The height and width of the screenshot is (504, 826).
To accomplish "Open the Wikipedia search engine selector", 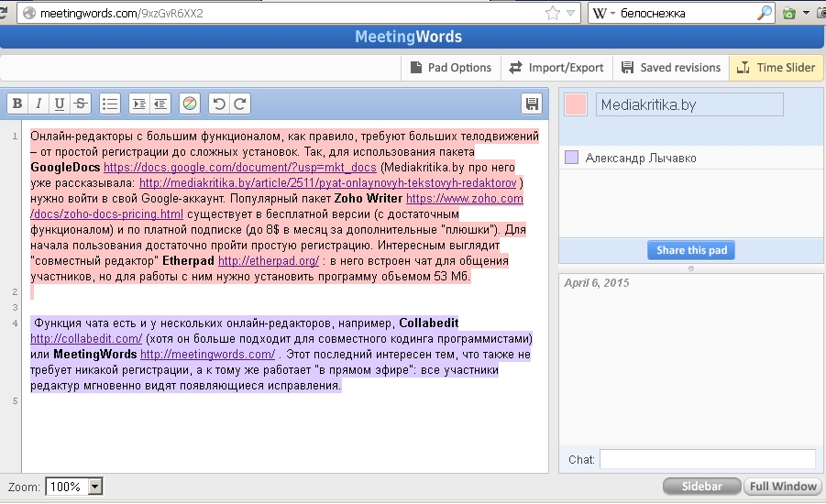I will point(604,13).
